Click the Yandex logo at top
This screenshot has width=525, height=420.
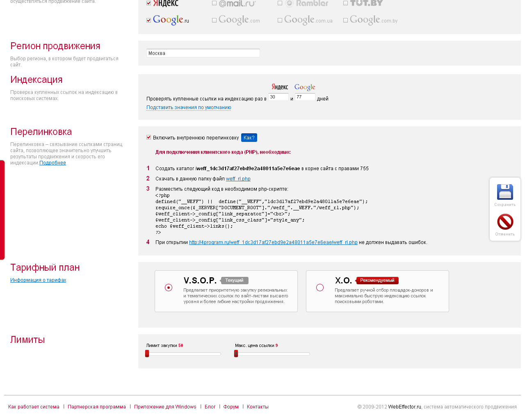[x=166, y=3]
